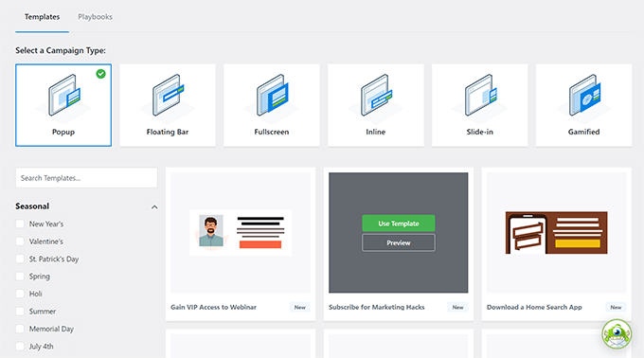Open the Templates tab
The image size is (644, 358).
click(42, 17)
